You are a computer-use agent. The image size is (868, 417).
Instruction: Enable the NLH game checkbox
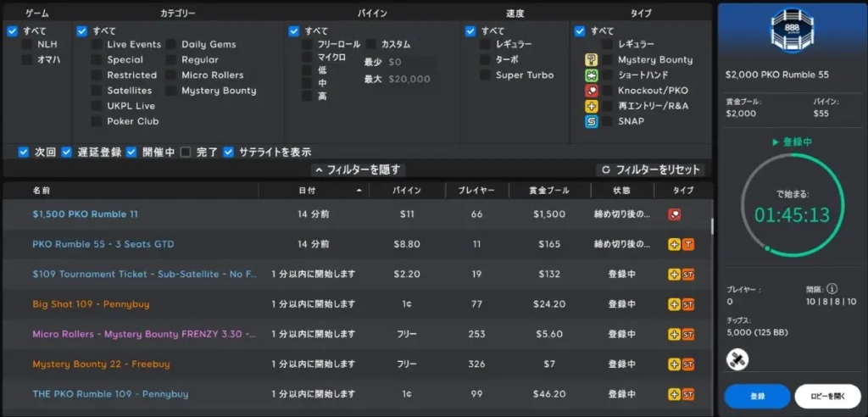click(26, 44)
